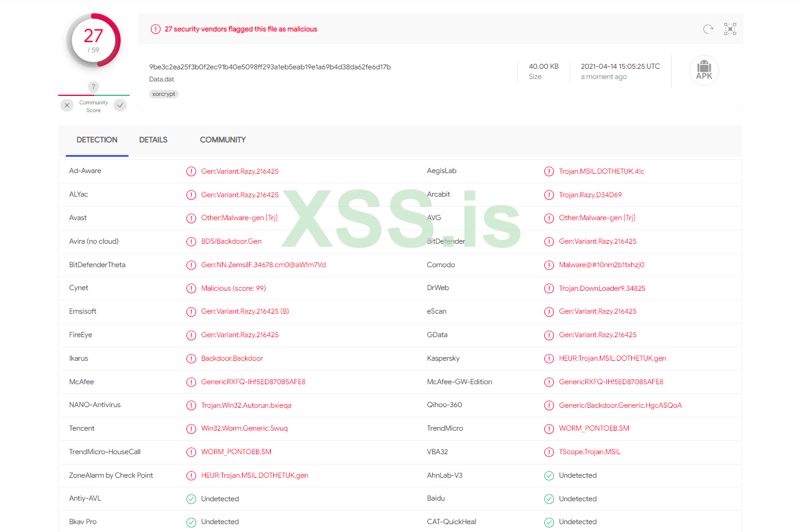Open the COMMUNITY tab
802x532 pixels.
pyautogui.click(x=223, y=140)
